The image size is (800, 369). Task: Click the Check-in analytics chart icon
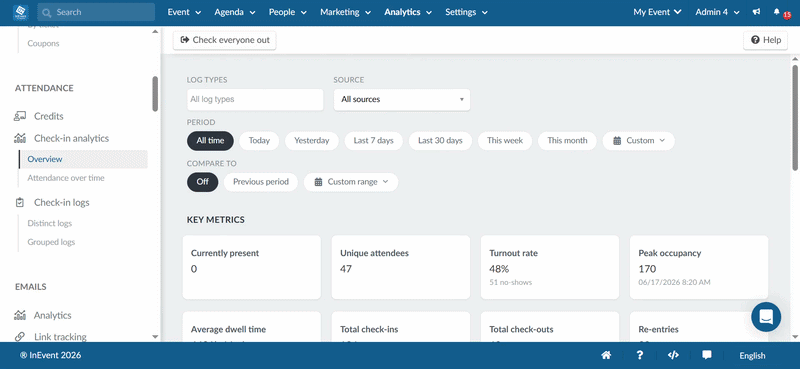(x=20, y=138)
